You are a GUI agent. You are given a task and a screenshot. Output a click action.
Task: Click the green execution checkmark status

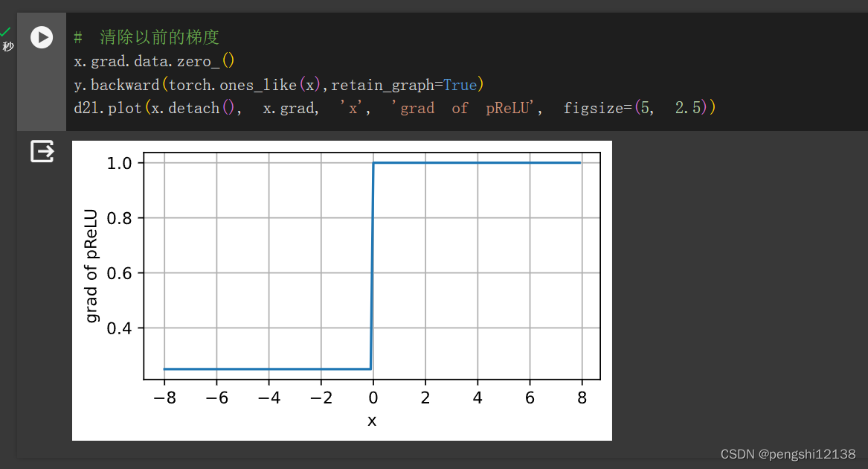click(5, 31)
